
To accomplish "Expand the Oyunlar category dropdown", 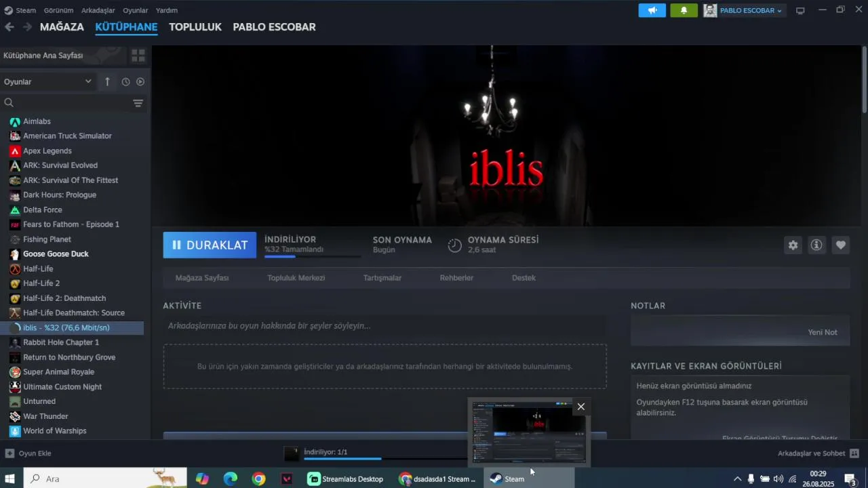I will point(47,81).
